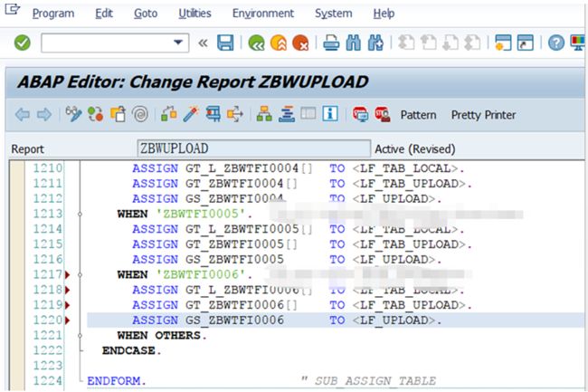This screenshot has height=392, width=588.
Task: Click change marker beside line 1220
Action: (x=68, y=320)
